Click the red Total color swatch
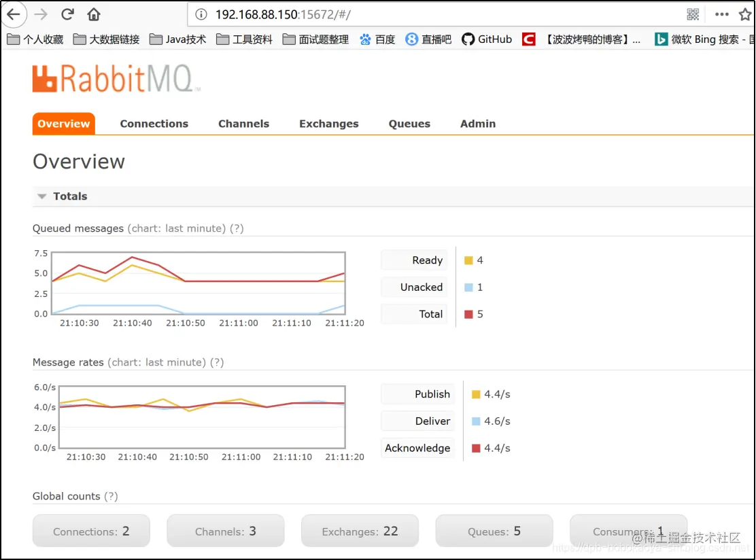Viewport: 756px width, 560px height. (468, 315)
